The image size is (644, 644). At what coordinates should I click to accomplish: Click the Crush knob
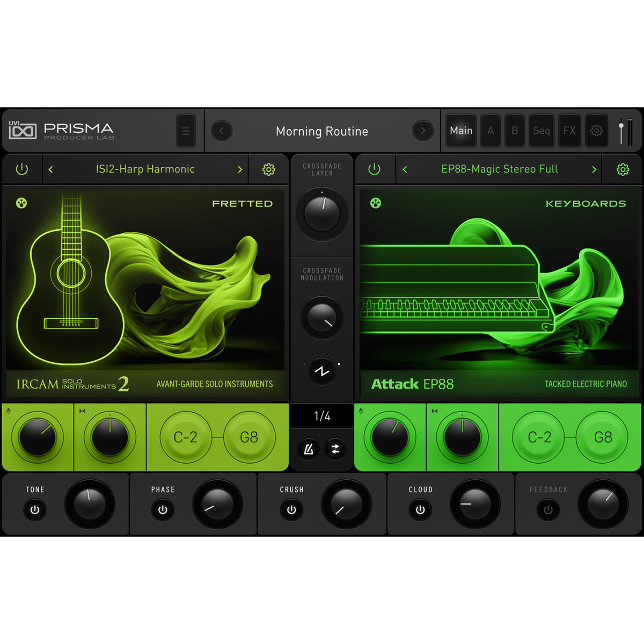pyautogui.click(x=346, y=504)
